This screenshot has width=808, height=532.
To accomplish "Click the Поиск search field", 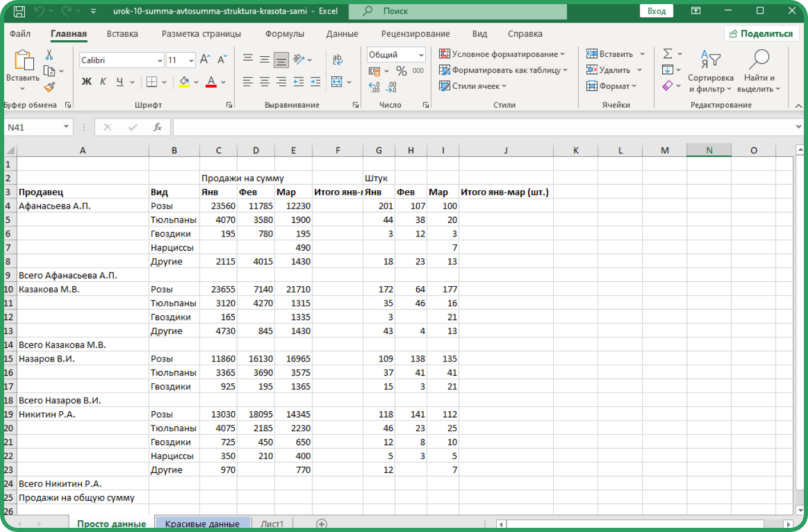I will pos(458,11).
